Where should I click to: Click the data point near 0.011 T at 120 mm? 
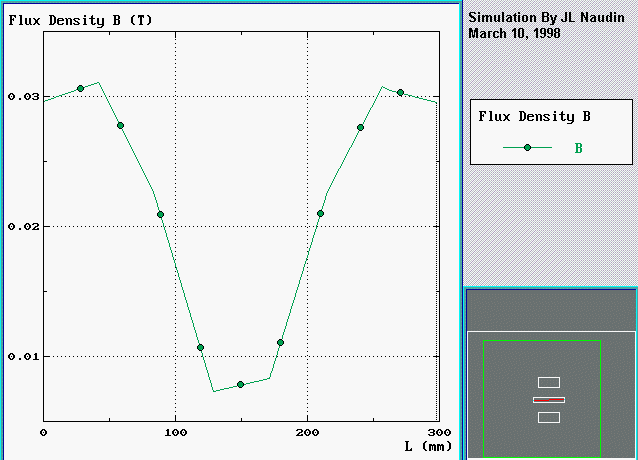coord(200,347)
